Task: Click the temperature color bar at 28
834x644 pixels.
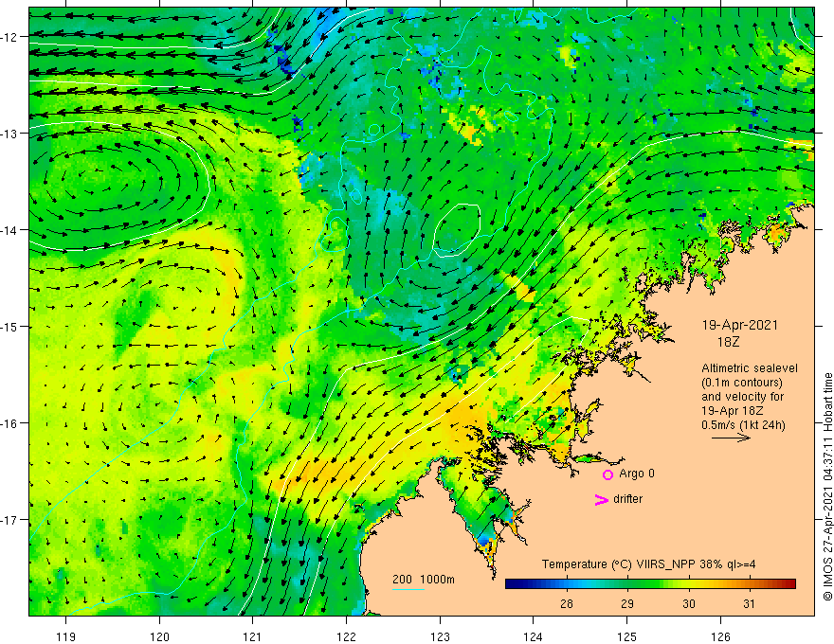Action: [567, 584]
